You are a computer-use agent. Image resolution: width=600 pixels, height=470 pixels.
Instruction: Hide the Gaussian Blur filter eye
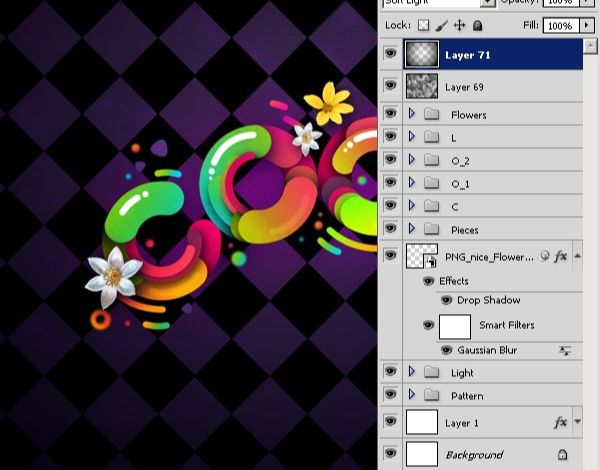point(446,350)
